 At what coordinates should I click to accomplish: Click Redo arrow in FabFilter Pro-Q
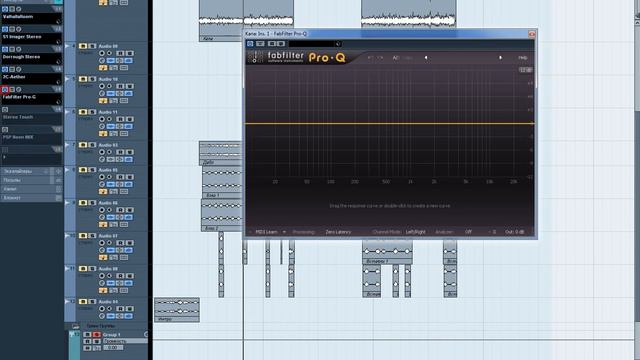pyautogui.click(x=380, y=58)
